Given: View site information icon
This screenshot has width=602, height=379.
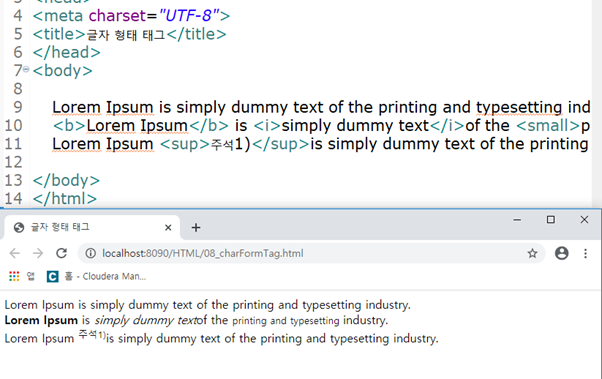Looking at the screenshot, I should [x=91, y=253].
